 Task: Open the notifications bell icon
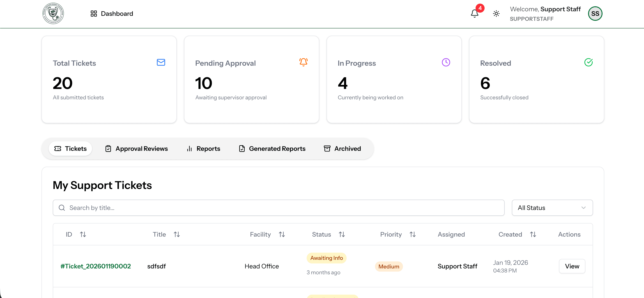(474, 14)
